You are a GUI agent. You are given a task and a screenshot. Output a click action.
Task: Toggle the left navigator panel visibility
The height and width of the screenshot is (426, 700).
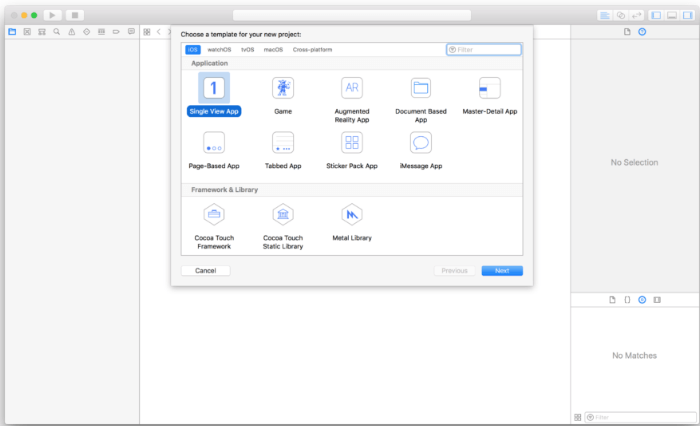coord(656,15)
